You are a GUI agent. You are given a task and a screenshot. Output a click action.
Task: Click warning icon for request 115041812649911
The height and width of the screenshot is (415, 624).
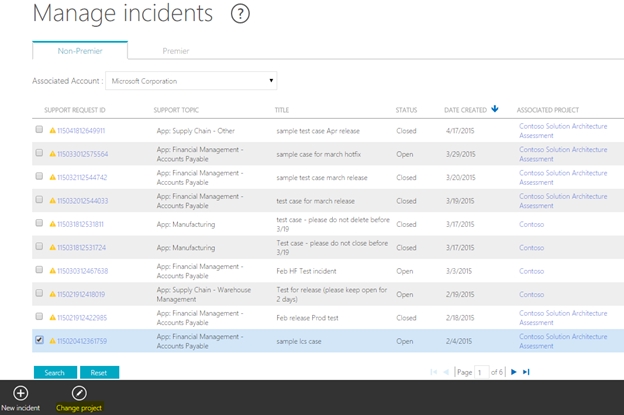click(52, 130)
